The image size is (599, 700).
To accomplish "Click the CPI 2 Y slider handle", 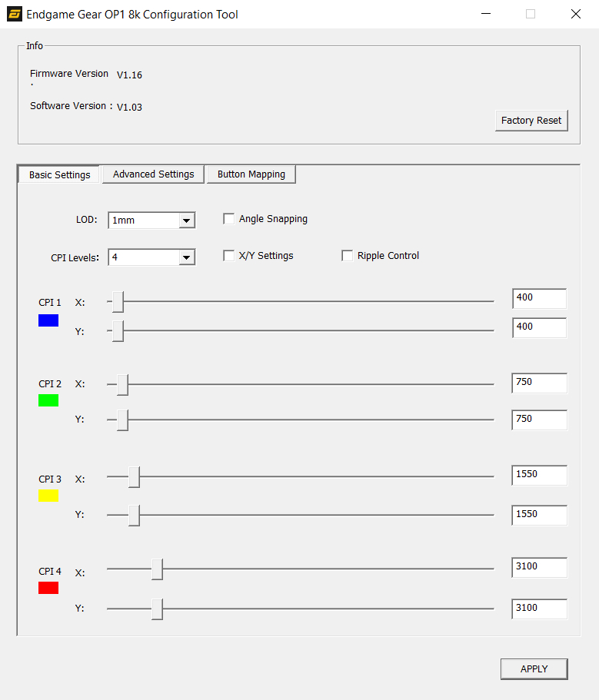I will point(122,420).
